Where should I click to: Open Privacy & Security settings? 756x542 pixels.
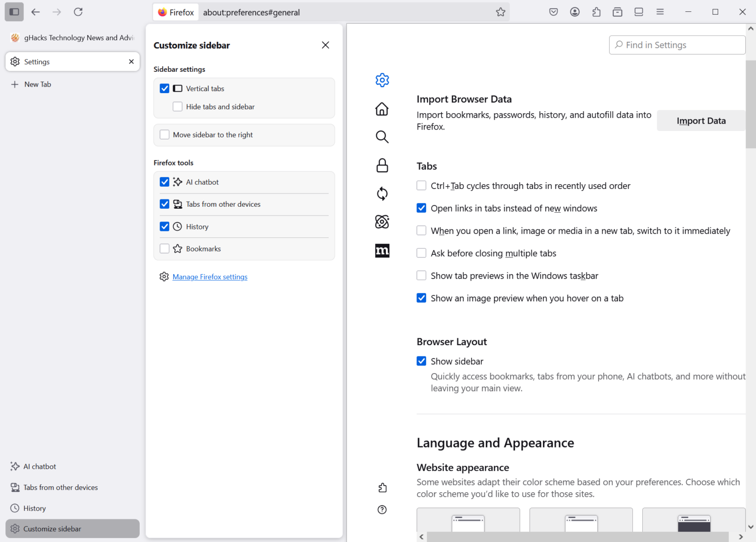pos(382,165)
